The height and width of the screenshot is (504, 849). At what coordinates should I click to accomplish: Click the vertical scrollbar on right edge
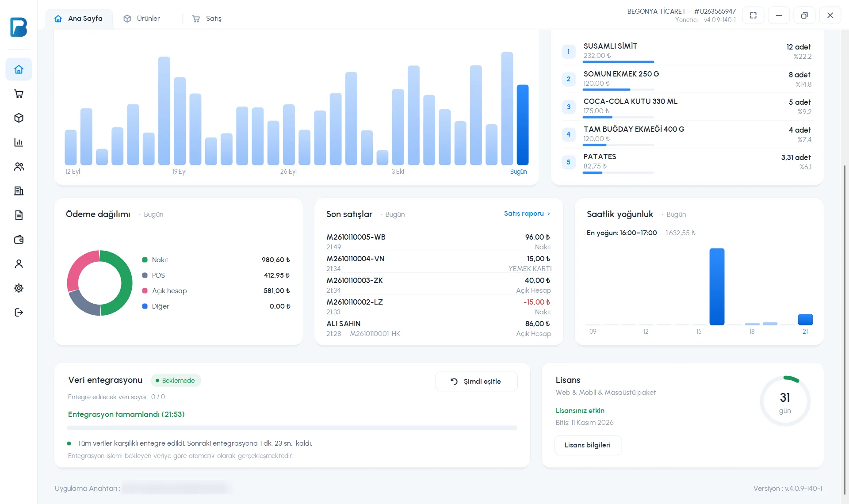[x=845, y=329]
